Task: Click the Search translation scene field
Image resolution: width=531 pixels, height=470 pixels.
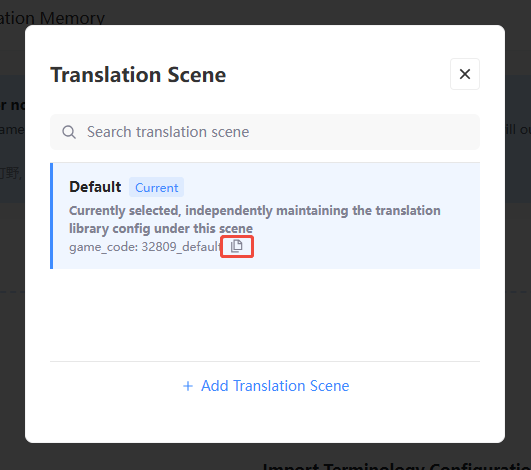Action: (265, 132)
